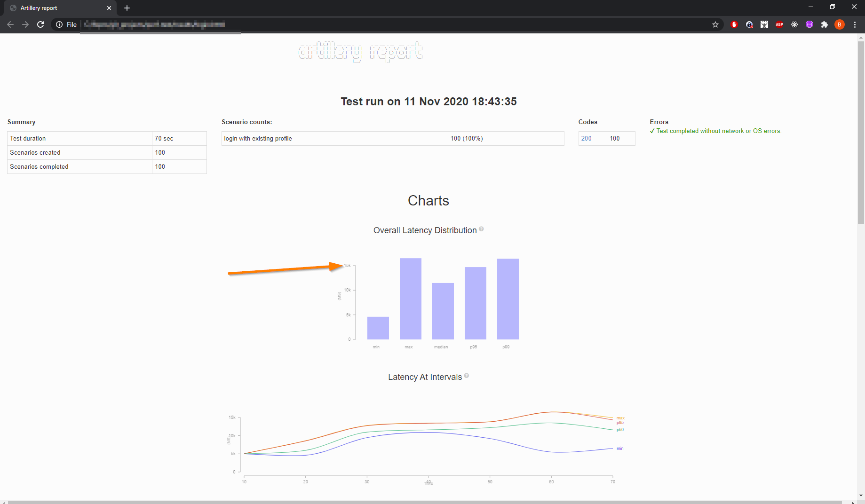Click the forward navigation arrow
Image resolution: width=865 pixels, height=504 pixels.
point(25,24)
